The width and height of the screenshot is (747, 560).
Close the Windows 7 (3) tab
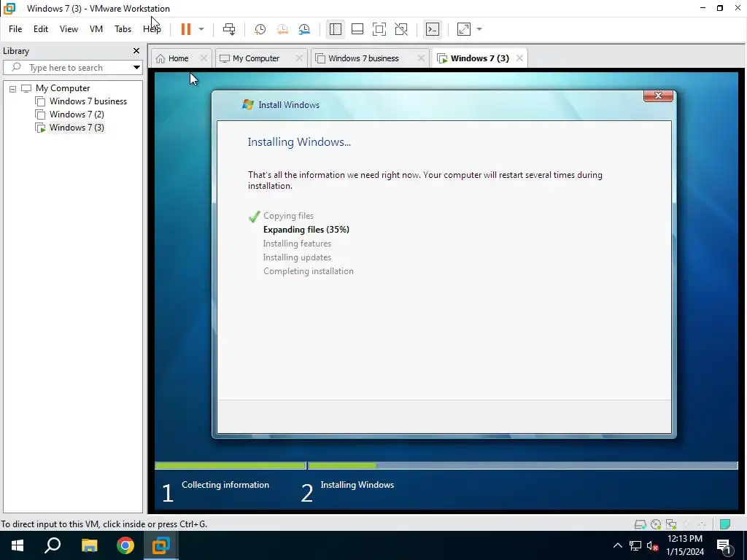click(x=519, y=58)
